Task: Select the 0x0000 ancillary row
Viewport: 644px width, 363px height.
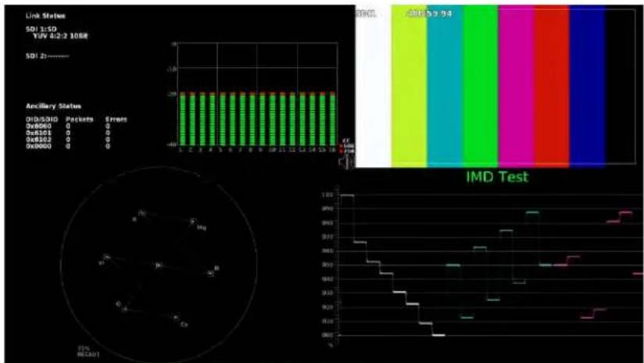Action: tap(68, 146)
